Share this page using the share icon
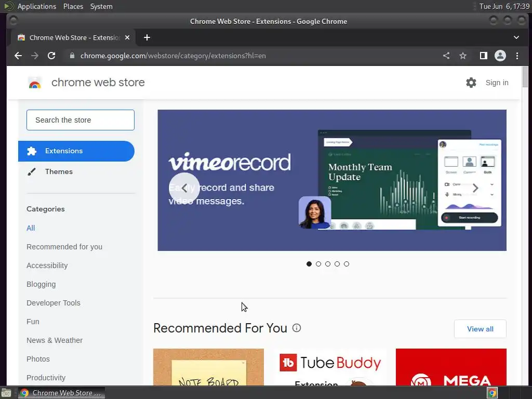This screenshot has height=399, width=532. tap(446, 56)
